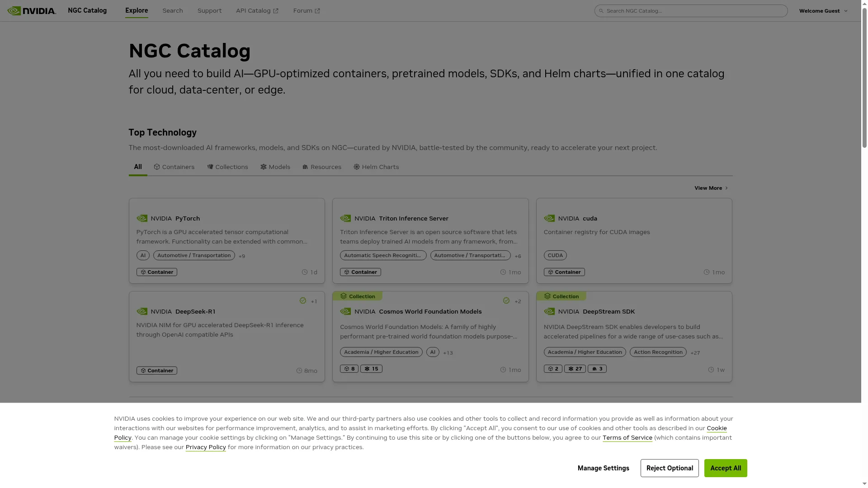The image size is (868, 488).
Task: Switch to the Containers tab
Action: [x=174, y=167]
